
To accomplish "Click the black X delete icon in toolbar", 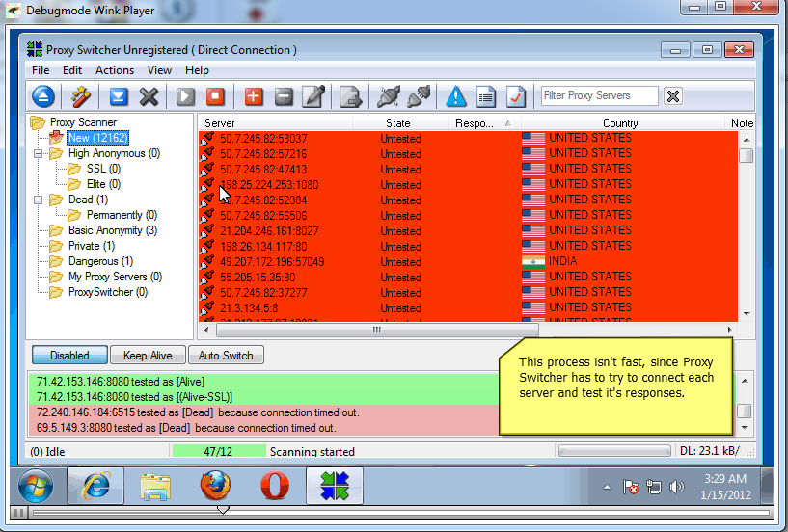I will pos(149,96).
